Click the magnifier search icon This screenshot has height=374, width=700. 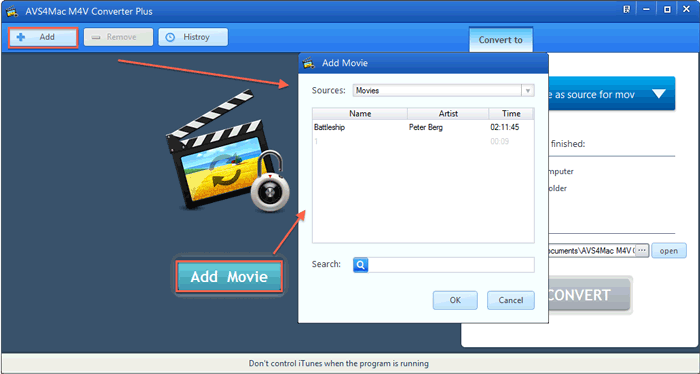coord(360,265)
